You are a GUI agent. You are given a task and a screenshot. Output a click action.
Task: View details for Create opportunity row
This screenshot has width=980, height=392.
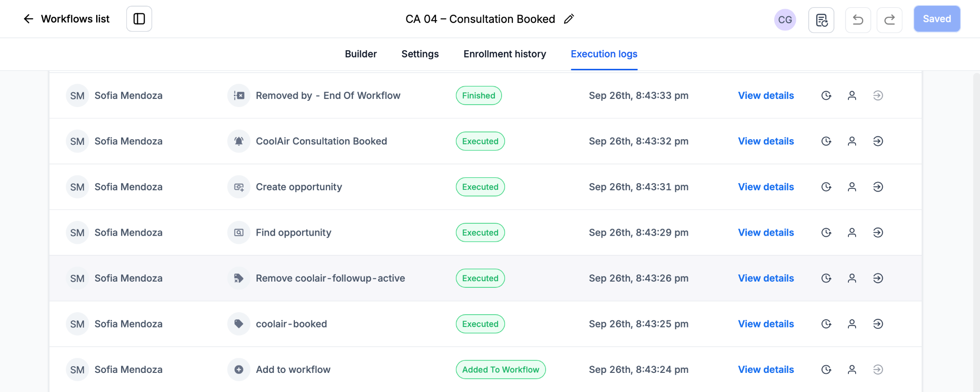coord(766,187)
